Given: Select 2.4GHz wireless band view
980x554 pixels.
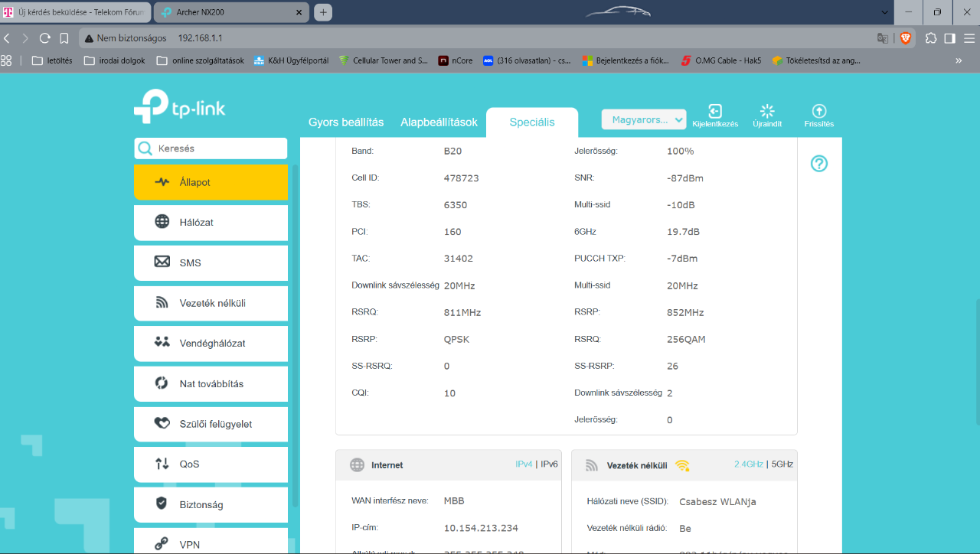Looking at the screenshot, I should click(749, 464).
